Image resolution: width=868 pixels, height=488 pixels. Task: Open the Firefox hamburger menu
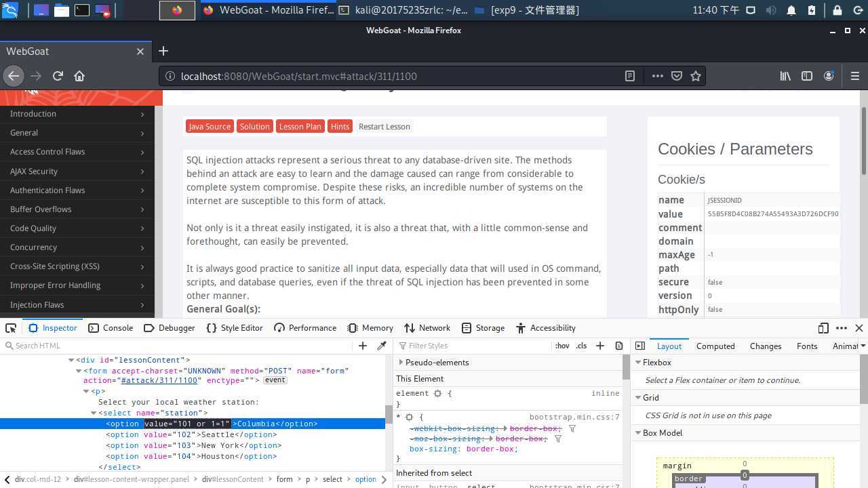[855, 76]
